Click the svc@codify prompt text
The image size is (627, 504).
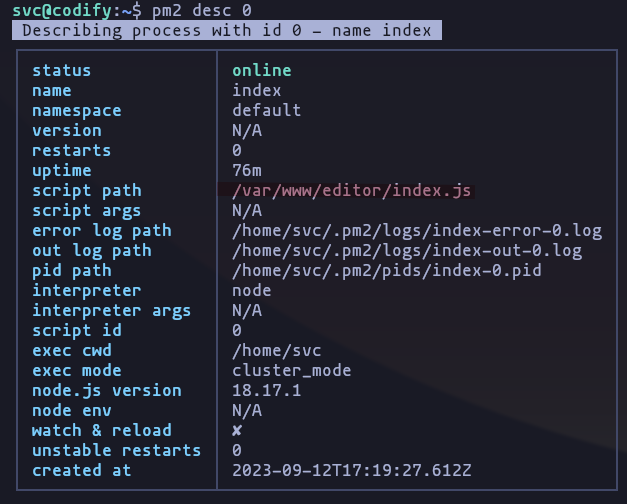[62, 10]
